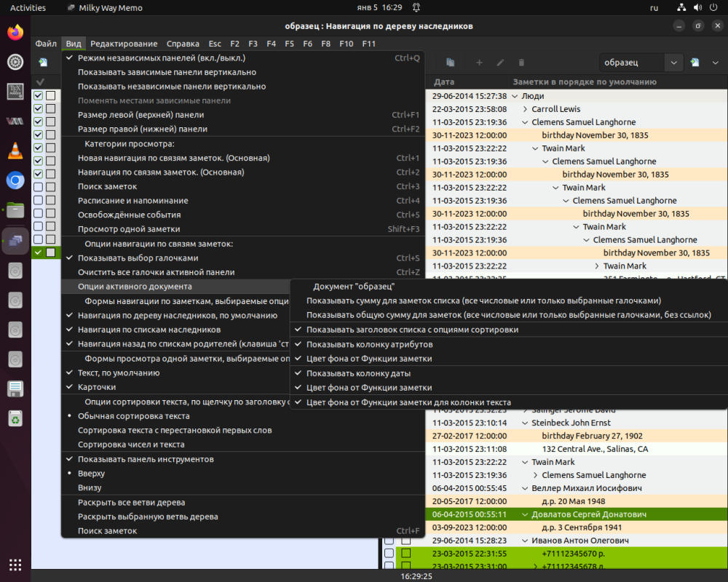Collapse the Люди tree node

515,96
